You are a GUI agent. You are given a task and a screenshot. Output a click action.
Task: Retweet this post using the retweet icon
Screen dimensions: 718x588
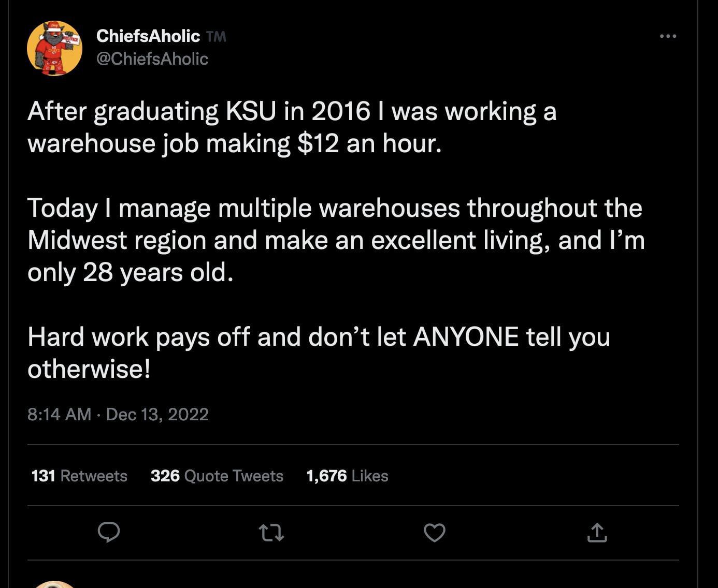pyautogui.click(x=271, y=532)
